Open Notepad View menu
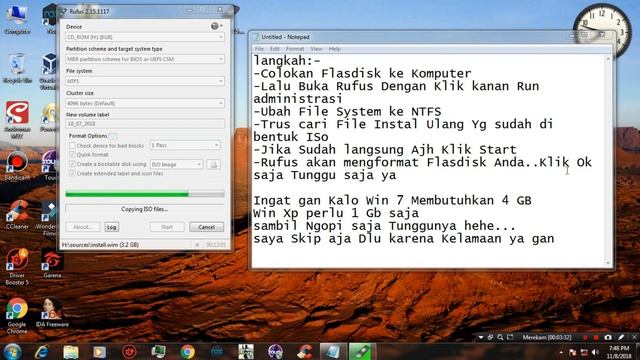Image resolution: width=640 pixels, height=360 pixels. 316,49
